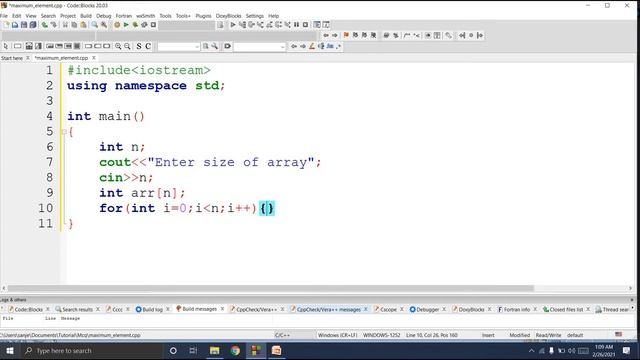
Task: Click the bold C toolbar icon
Action: tap(148, 46)
